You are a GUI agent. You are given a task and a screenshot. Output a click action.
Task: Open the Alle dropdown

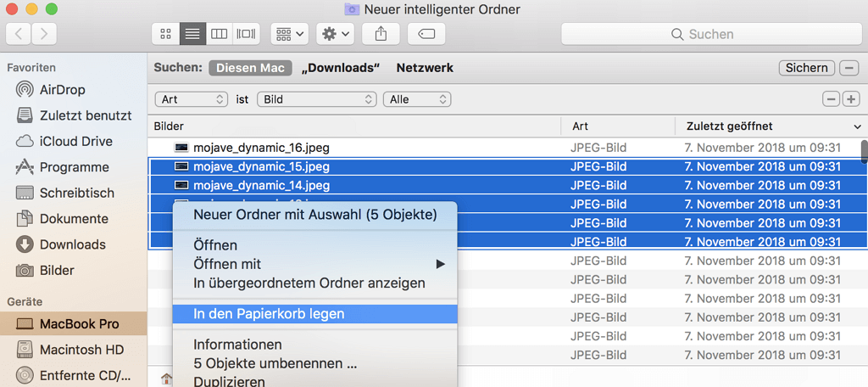pos(417,99)
